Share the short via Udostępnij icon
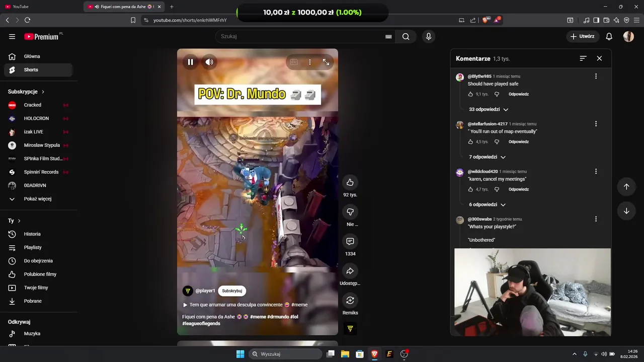This screenshot has height=362, width=644. pyautogui.click(x=350, y=271)
